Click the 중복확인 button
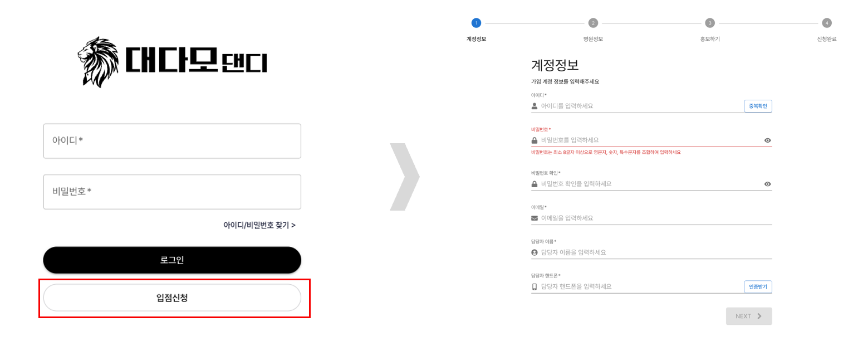 coord(758,106)
